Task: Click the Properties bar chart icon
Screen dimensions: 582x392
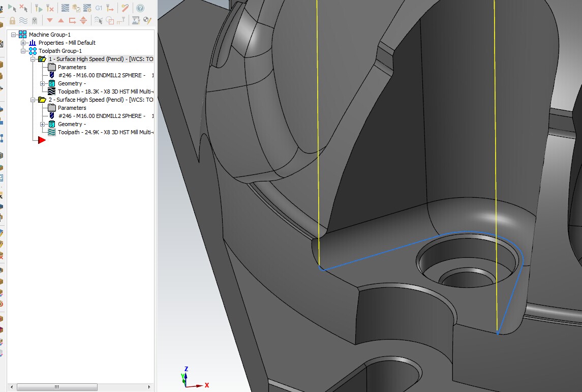Action: (33, 43)
